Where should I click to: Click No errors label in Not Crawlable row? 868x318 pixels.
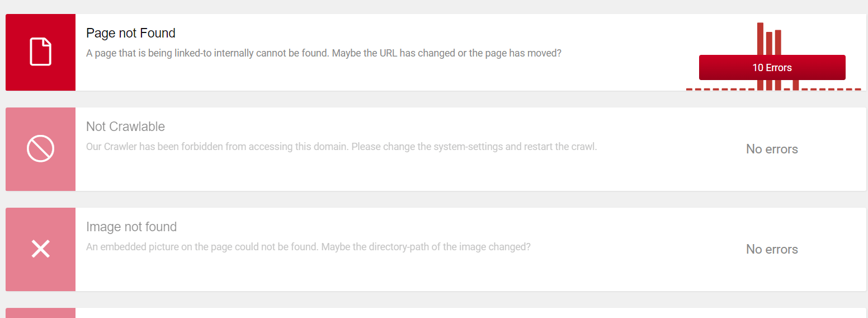[772, 149]
